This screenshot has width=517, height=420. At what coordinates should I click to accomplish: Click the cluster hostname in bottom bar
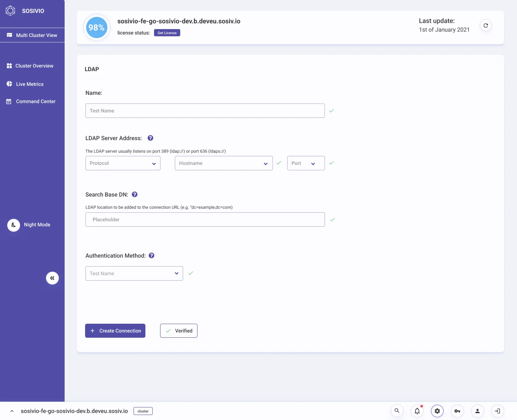pos(74,411)
